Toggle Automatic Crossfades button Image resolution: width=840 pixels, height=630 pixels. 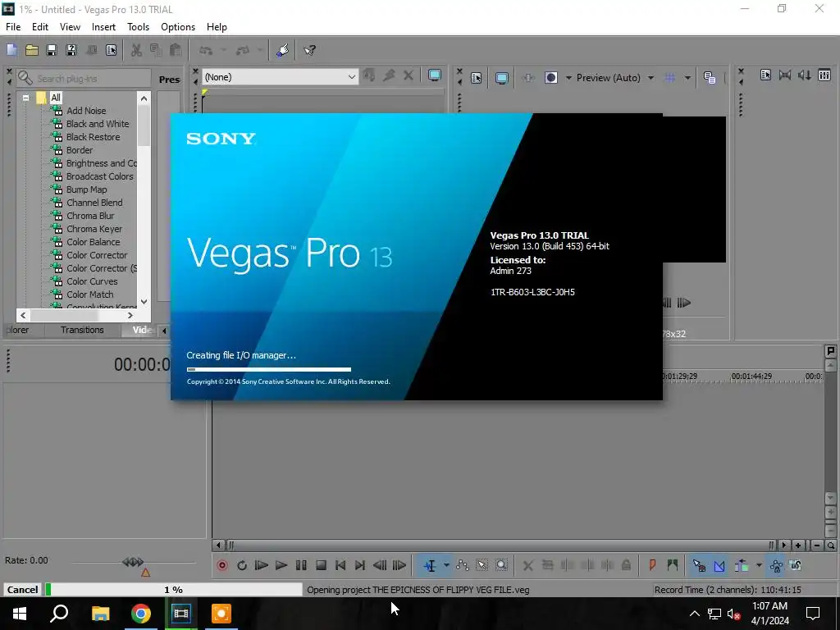tap(719, 565)
